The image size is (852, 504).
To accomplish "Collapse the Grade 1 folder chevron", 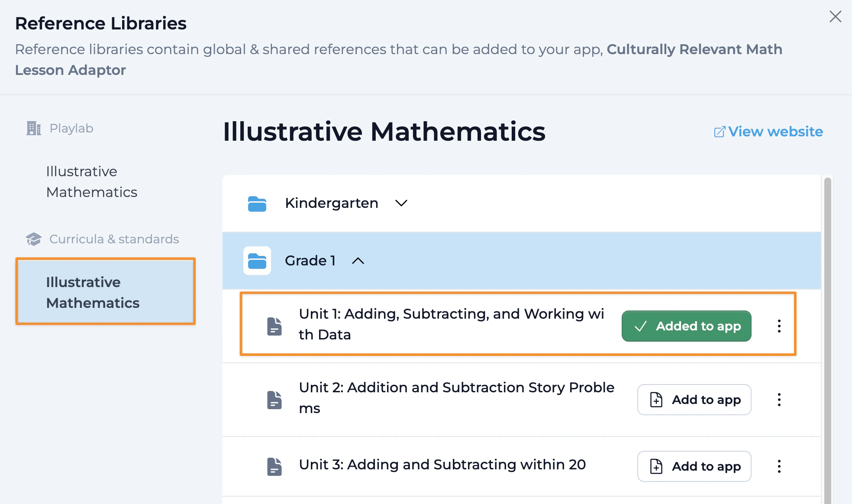I will click(358, 261).
